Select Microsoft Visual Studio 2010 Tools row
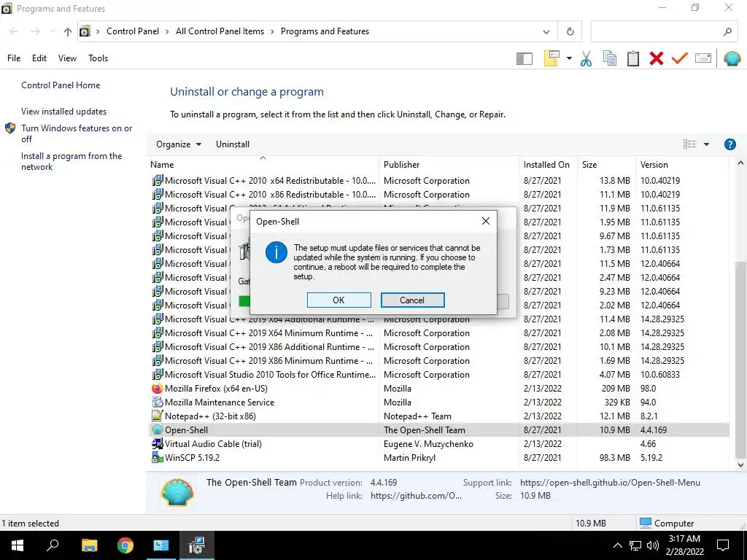 click(438, 375)
